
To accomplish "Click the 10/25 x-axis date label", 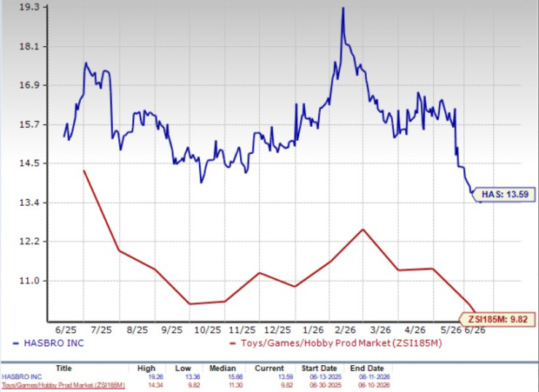I will point(208,330).
